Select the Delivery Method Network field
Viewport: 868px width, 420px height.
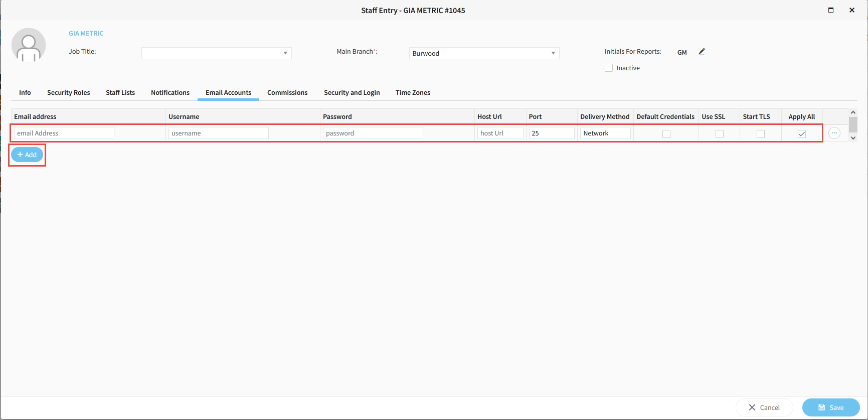605,133
